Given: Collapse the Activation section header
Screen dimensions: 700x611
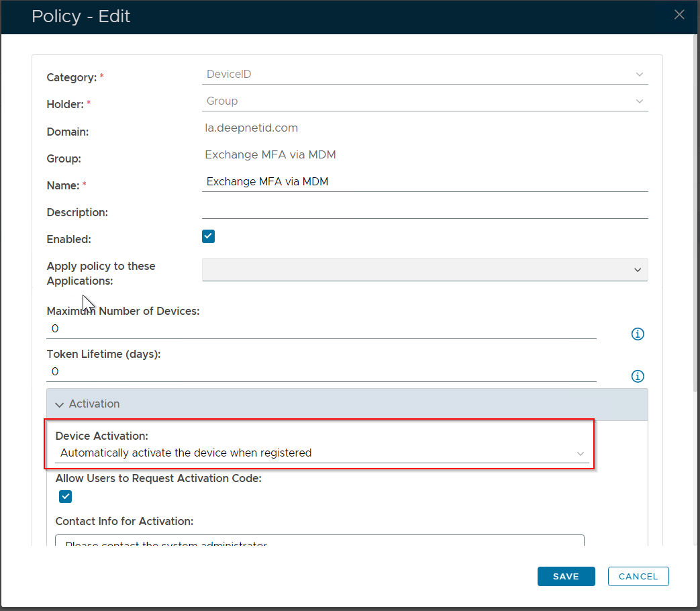Looking at the screenshot, I should (346, 404).
